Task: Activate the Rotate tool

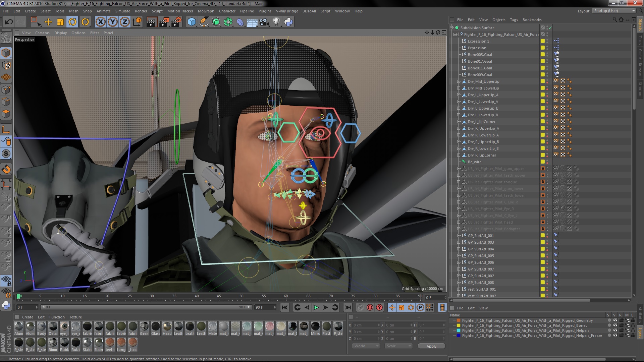Action: click(72, 22)
